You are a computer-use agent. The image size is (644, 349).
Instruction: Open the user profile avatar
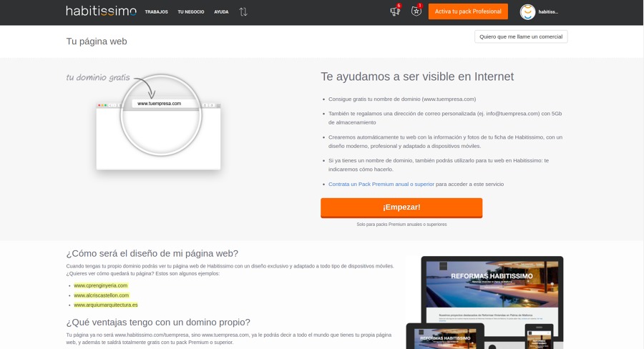pyautogui.click(x=528, y=12)
